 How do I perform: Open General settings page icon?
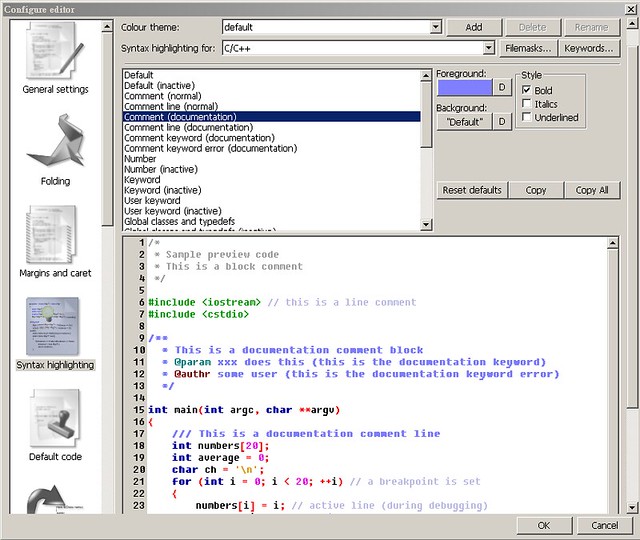coord(55,51)
